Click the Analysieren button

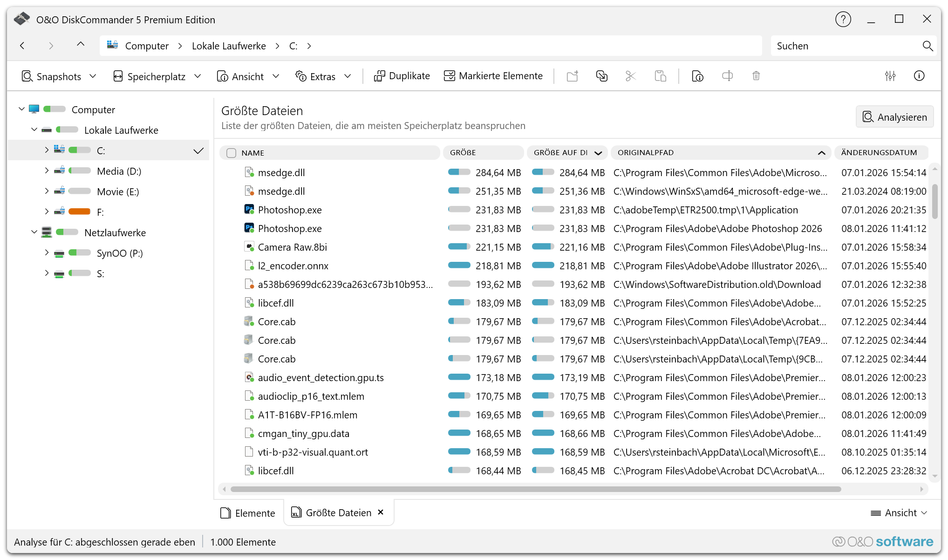click(x=894, y=117)
